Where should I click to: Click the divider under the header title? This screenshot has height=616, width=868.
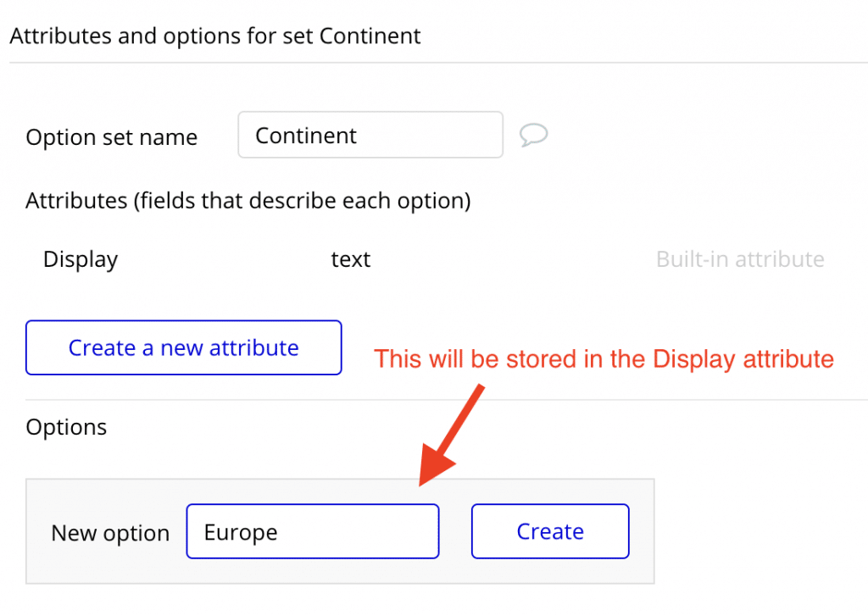coord(438,63)
